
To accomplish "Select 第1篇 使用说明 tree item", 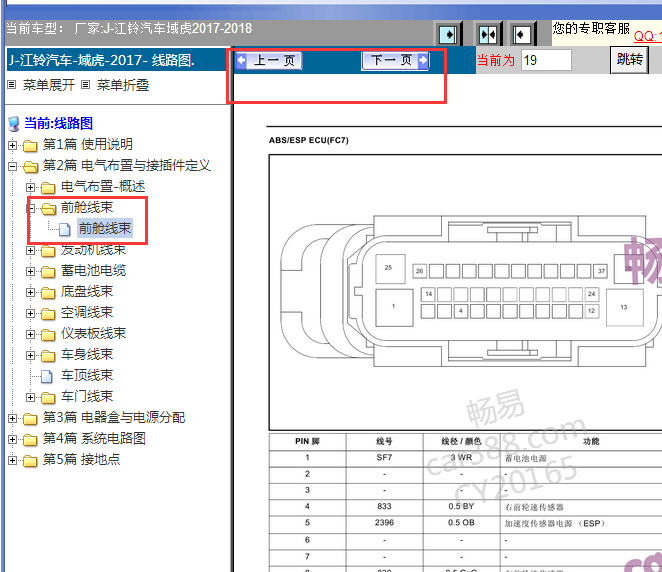I will pyautogui.click(x=87, y=144).
